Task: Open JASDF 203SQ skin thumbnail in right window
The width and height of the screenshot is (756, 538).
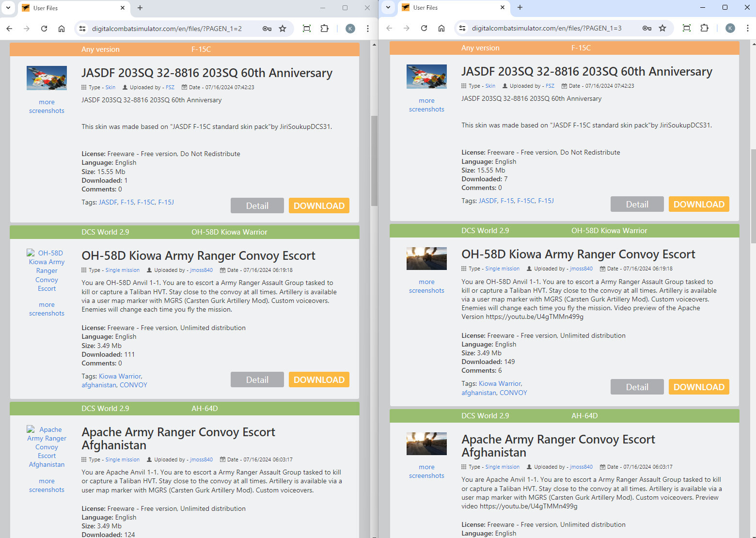Action: click(426, 77)
